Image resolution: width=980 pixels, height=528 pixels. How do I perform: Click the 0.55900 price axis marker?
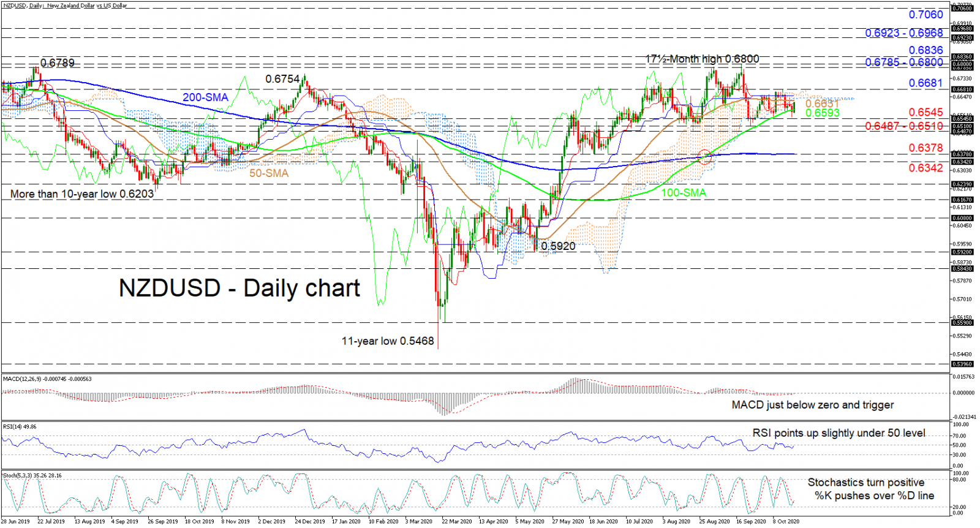tap(962, 323)
